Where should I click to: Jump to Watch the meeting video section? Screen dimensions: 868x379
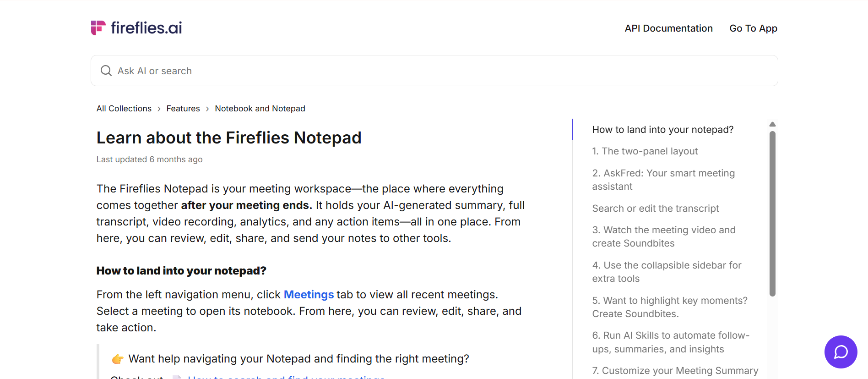coord(664,236)
